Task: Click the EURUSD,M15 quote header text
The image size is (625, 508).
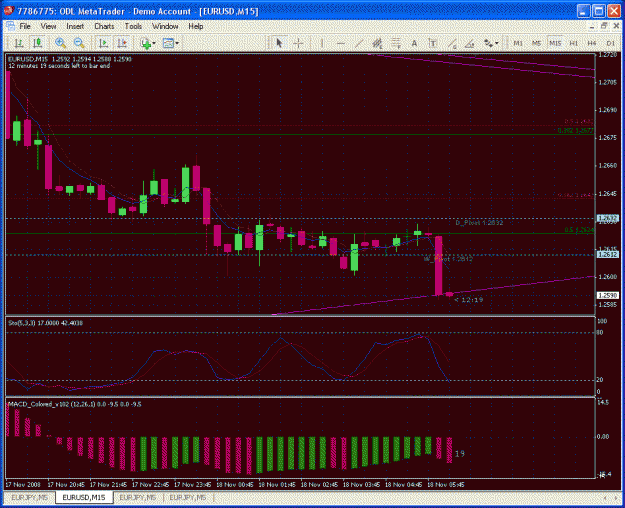Action: pos(70,59)
